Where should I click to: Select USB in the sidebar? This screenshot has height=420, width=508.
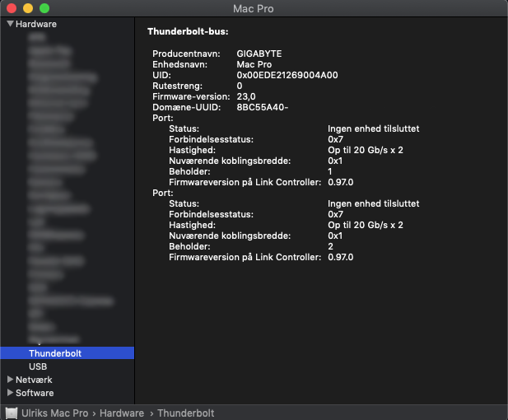(38, 366)
